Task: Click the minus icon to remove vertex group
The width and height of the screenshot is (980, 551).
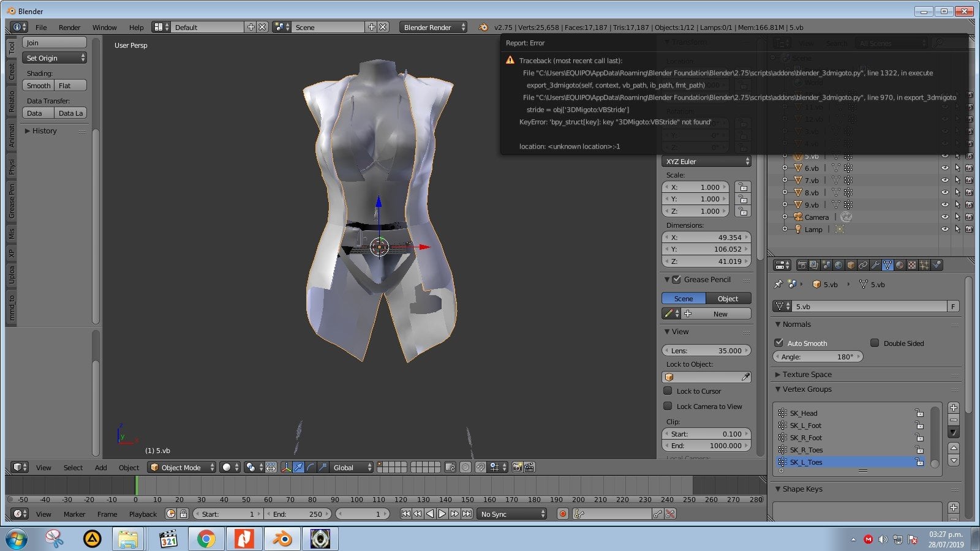Action: (x=954, y=420)
